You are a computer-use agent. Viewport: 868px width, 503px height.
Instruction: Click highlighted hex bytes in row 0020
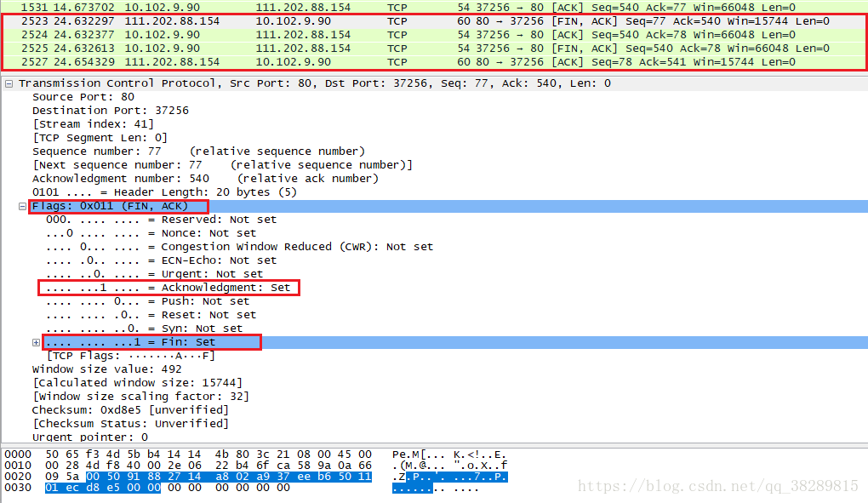point(229,477)
